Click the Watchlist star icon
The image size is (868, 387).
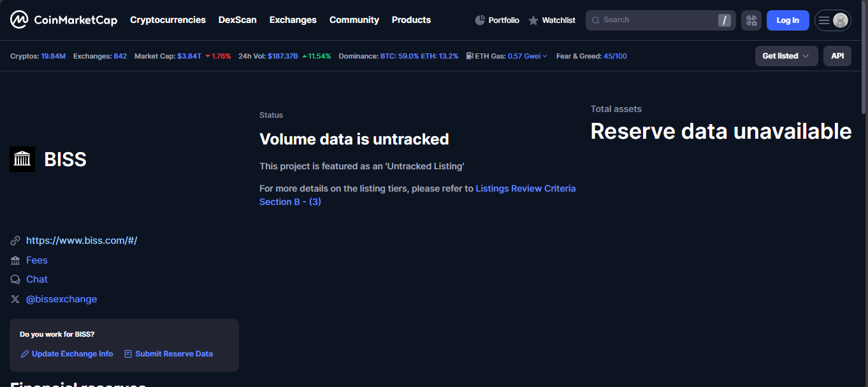533,20
